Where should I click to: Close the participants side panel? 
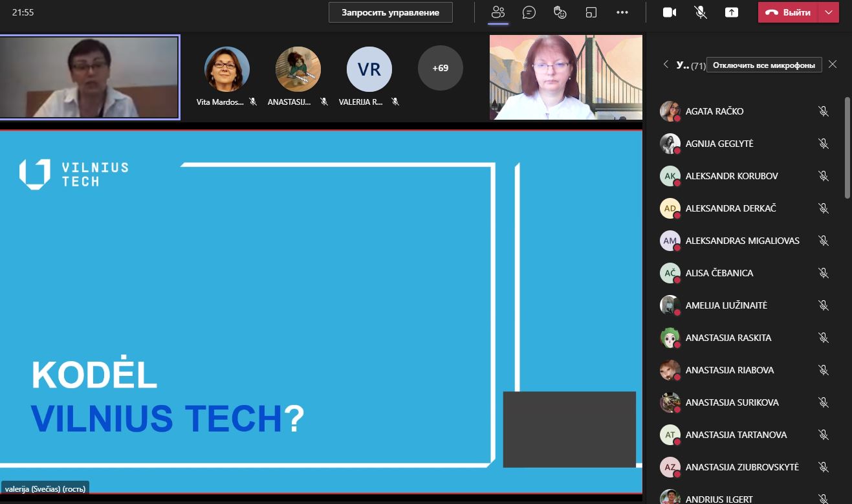tap(833, 64)
